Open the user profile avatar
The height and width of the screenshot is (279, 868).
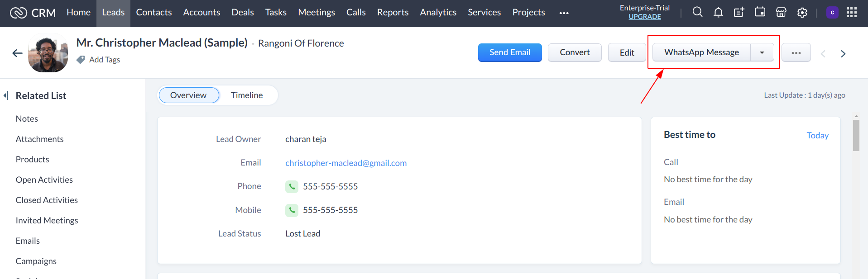click(x=832, y=13)
